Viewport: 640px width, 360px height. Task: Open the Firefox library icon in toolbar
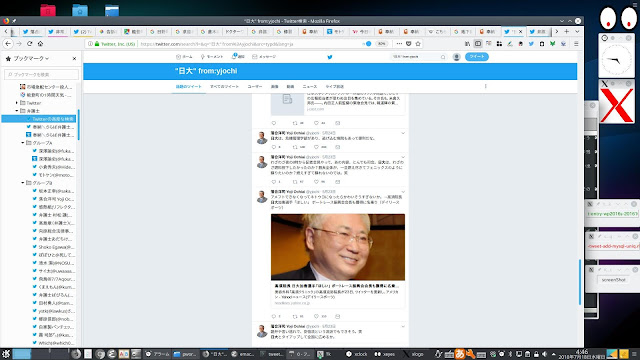point(467,44)
